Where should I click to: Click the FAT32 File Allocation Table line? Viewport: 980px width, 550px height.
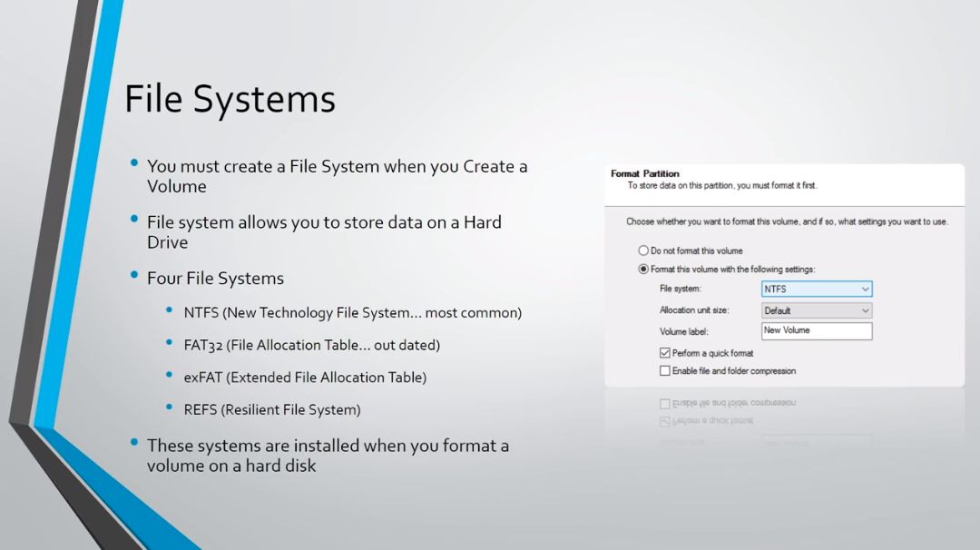click(312, 345)
